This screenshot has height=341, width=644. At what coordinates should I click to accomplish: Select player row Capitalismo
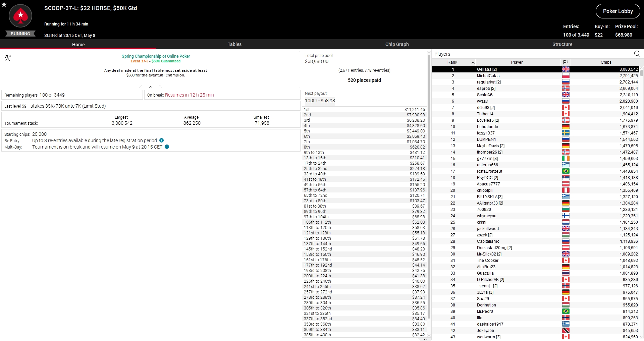coord(535,241)
